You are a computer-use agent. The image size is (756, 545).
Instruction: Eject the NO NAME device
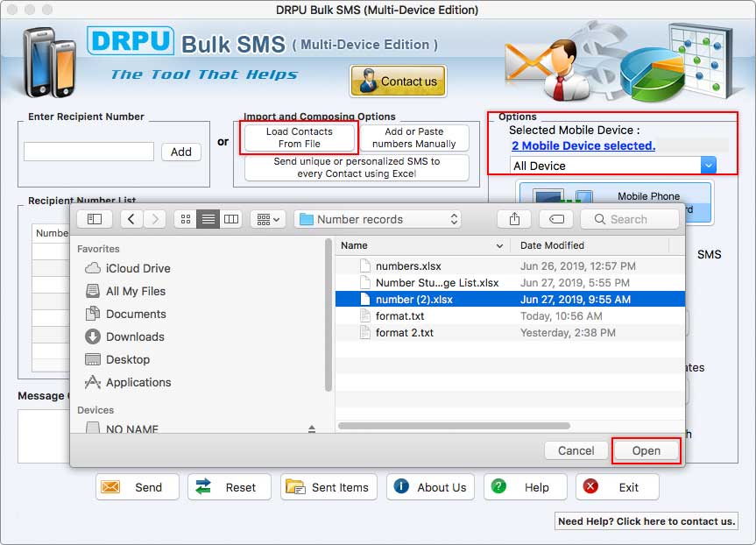tap(312, 428)
